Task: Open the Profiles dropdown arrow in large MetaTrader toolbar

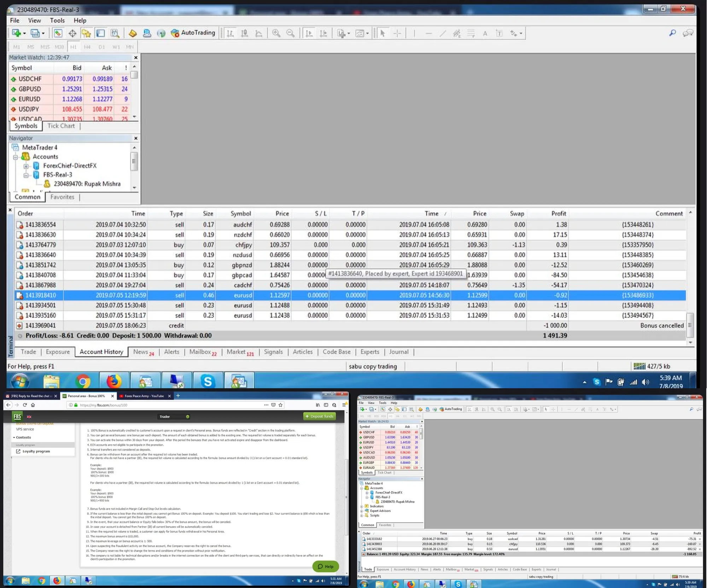Action: point(43,34)
